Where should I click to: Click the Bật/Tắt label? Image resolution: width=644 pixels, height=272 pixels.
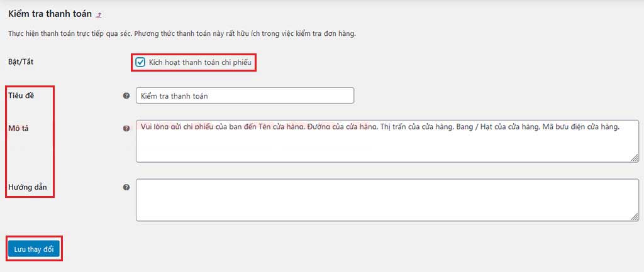click(x=21, y=62)
